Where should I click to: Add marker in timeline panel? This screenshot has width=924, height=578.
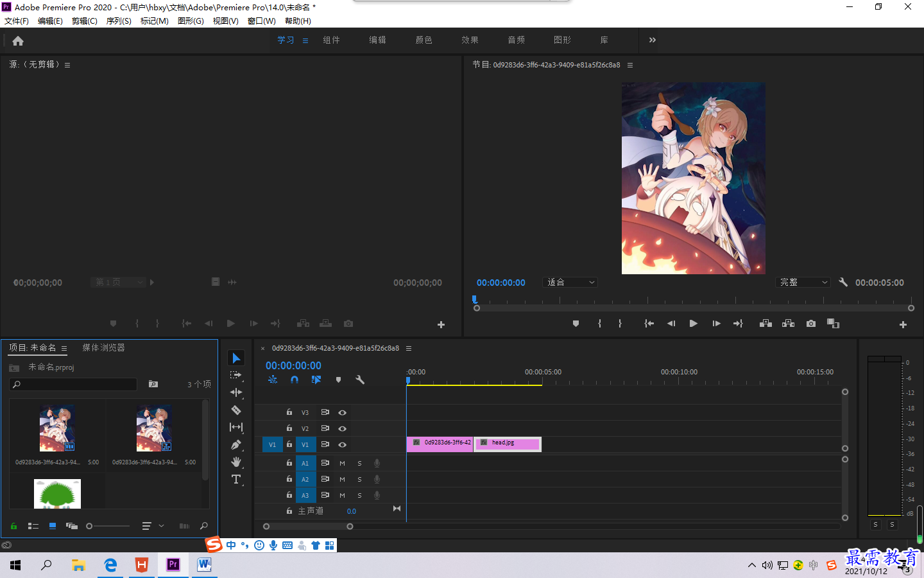tap(338, 380)
